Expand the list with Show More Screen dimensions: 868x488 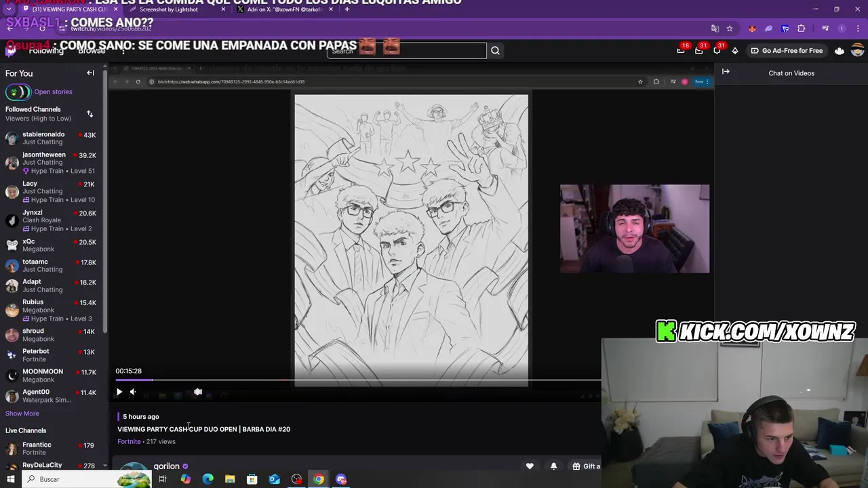(22, 413)
